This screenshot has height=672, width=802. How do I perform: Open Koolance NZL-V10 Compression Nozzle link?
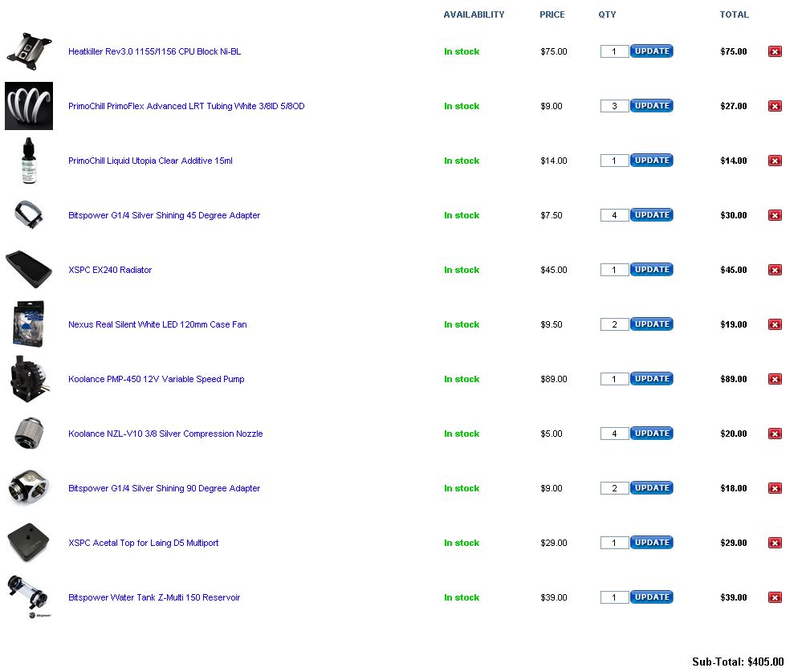click(x=165, y=434)
